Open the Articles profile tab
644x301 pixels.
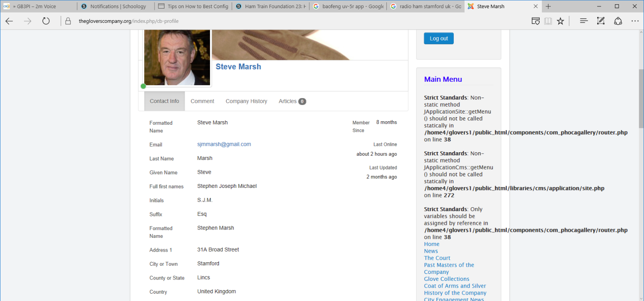coord(292,101)
